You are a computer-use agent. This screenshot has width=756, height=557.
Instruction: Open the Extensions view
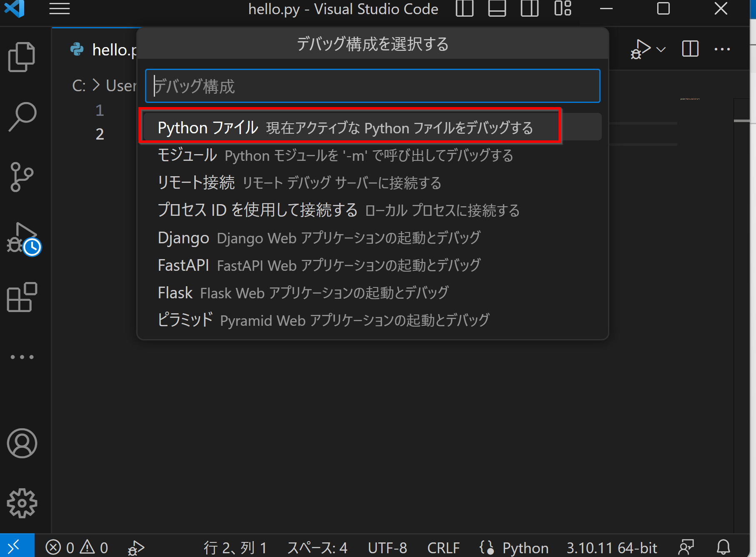point(22,297)
